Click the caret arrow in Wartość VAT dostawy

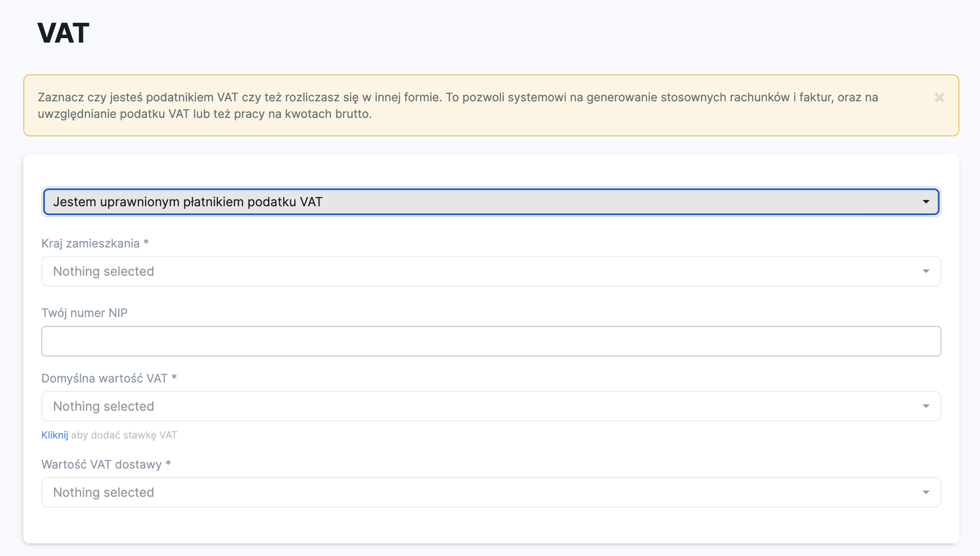tap(926, 492)
